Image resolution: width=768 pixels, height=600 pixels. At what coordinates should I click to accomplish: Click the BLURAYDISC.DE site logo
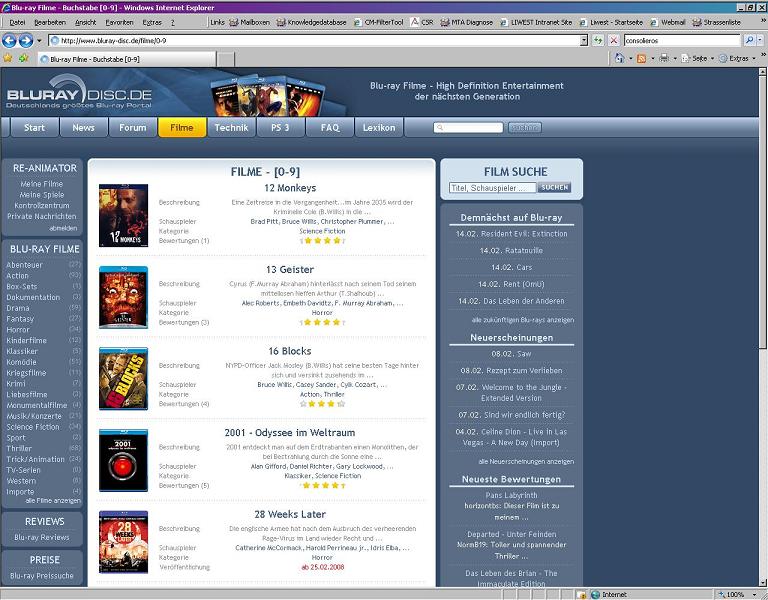pos(79,93)
